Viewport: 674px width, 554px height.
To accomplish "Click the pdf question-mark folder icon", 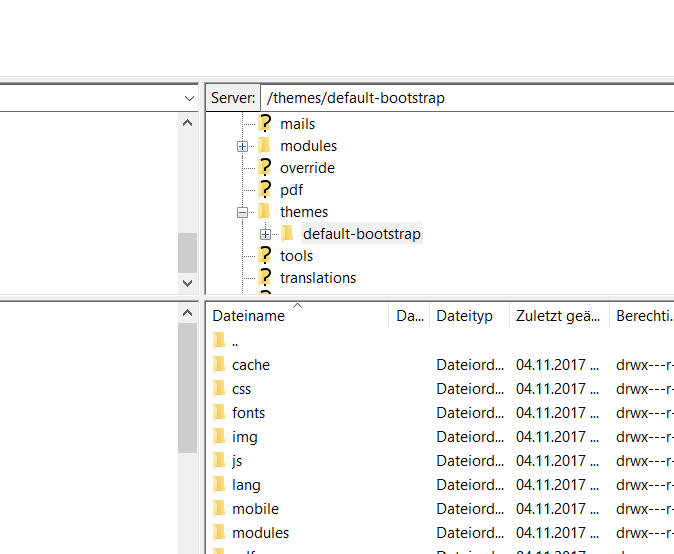I will (x=265, y=189).
